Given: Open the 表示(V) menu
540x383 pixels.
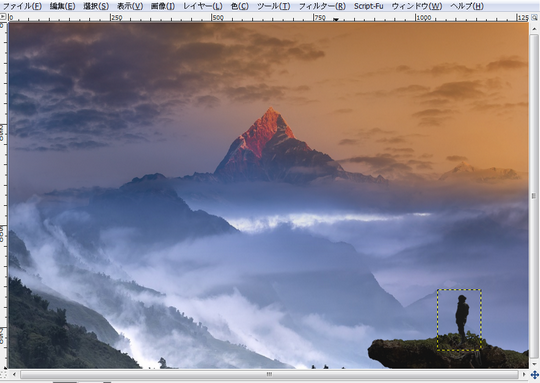Looking at the screenshot, I should coord(130,6).
